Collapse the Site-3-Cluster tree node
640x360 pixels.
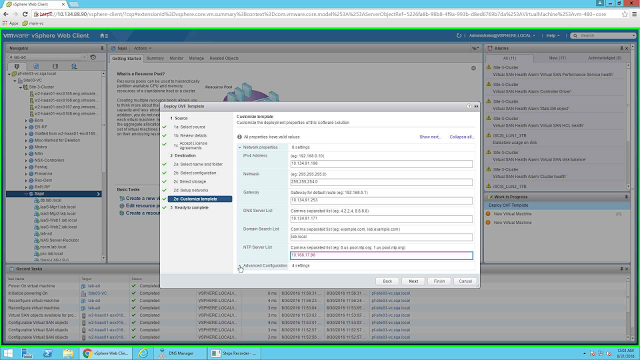(x=21, y=87)
